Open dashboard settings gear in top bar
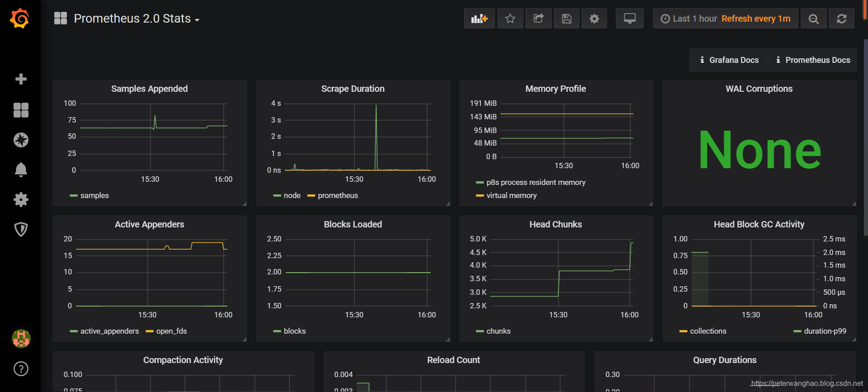 [x=594, y=19]
